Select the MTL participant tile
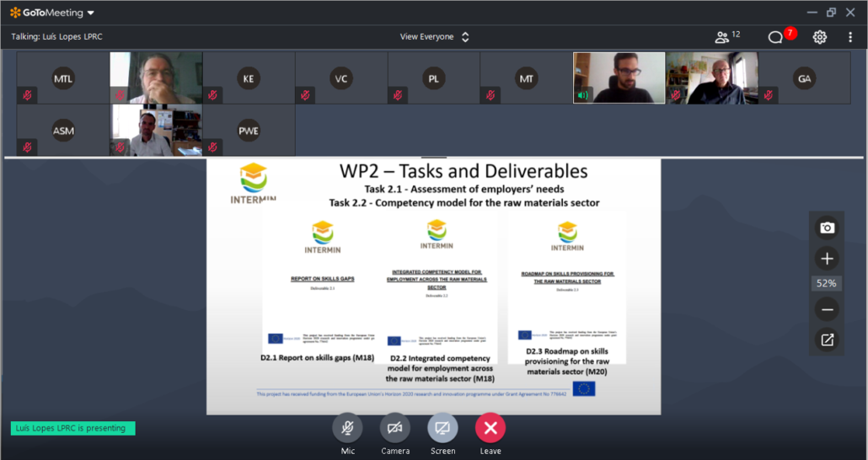Viewport: 868px width, 460px height. tap(63, 78)
